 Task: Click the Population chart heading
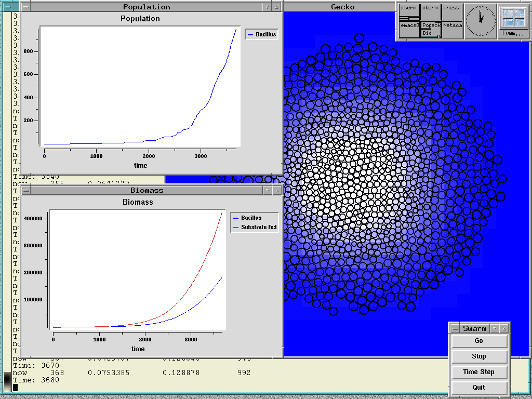coord(140,19)
